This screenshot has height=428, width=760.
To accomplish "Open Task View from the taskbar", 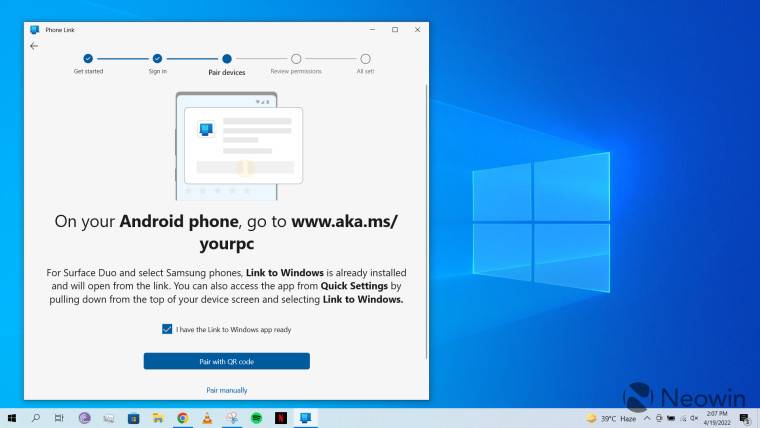I will (60, 417).
